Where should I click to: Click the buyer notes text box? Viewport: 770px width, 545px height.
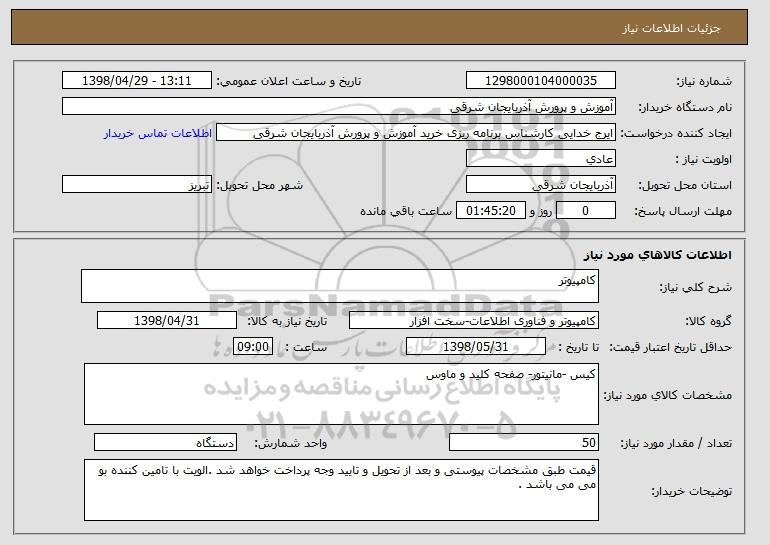coord(341,490)
